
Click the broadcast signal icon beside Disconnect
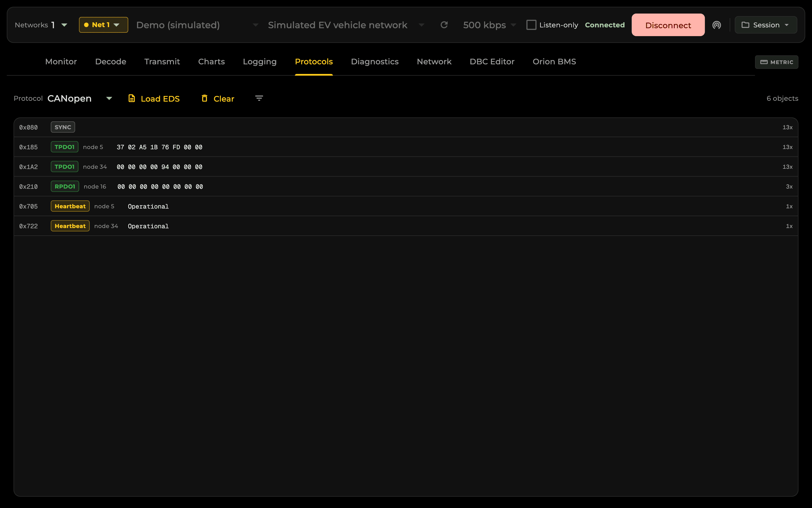(x=716, y=25)
